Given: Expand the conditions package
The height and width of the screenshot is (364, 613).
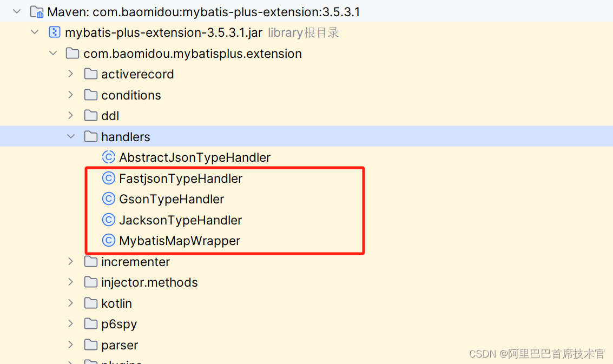Looking at the screenshot, I should click(70, 95).
